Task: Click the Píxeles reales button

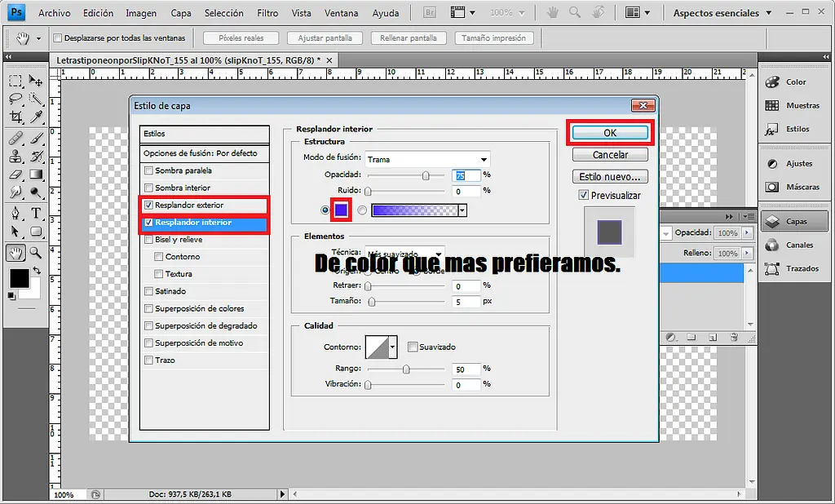Action: point(241,38)
